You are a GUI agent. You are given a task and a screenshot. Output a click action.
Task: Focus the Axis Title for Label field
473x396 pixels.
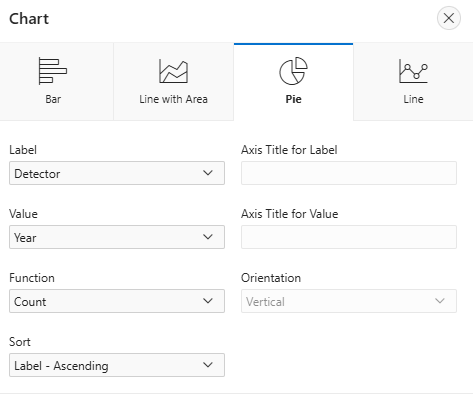click(x=349, y=173)
